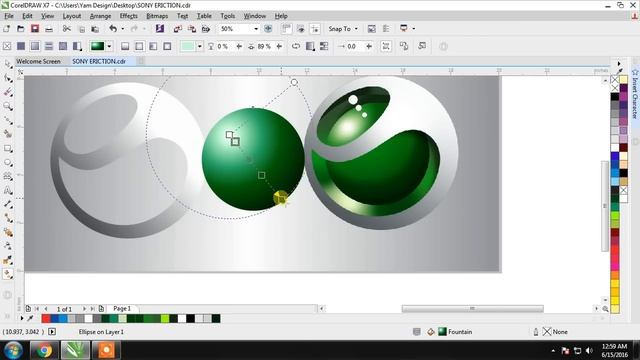Image resolution: width=640 pixels, height=360 pixels.
Task: Undo the last action
Action: pyautogui.click(x=113, y=29)
